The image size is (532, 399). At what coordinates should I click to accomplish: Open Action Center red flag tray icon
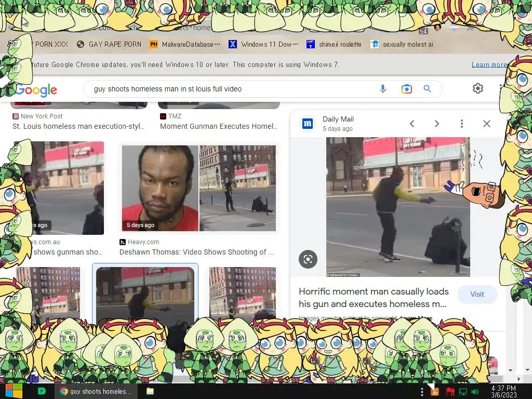pos(450,392)
